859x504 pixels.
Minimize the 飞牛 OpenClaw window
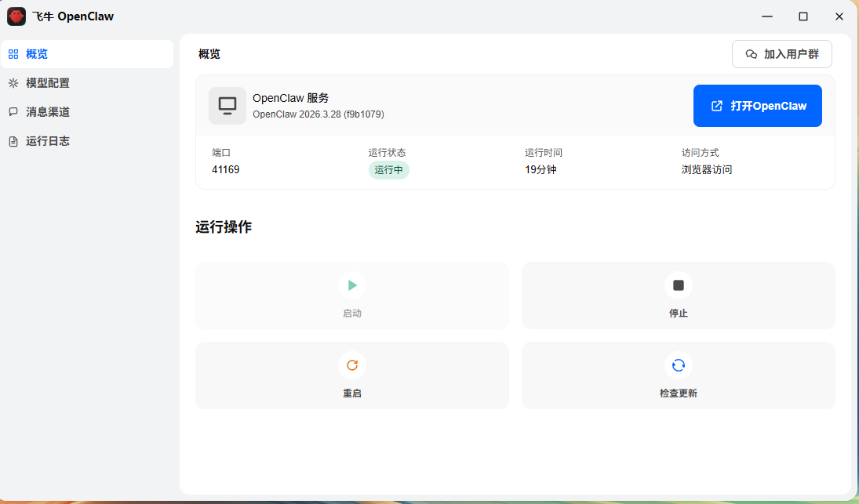[767, 16]
